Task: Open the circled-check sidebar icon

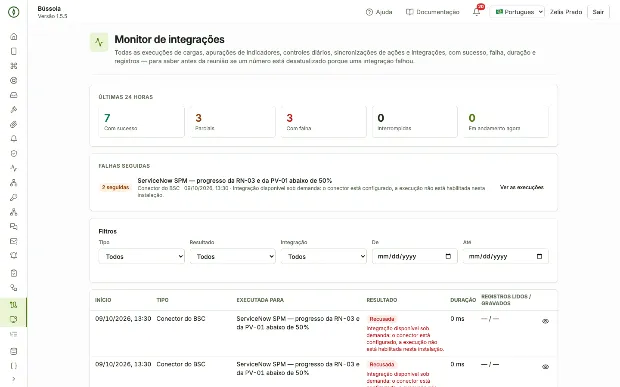Action: tap(13, 153)
